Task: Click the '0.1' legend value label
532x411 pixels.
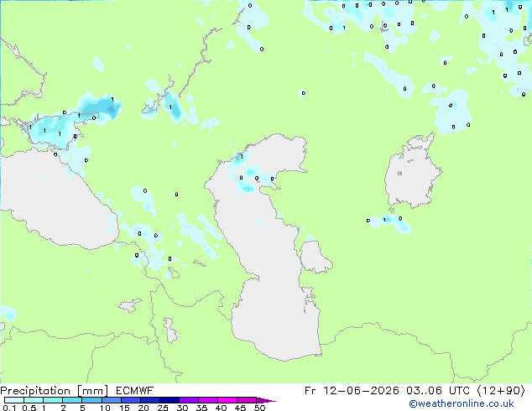Action: 9,408
